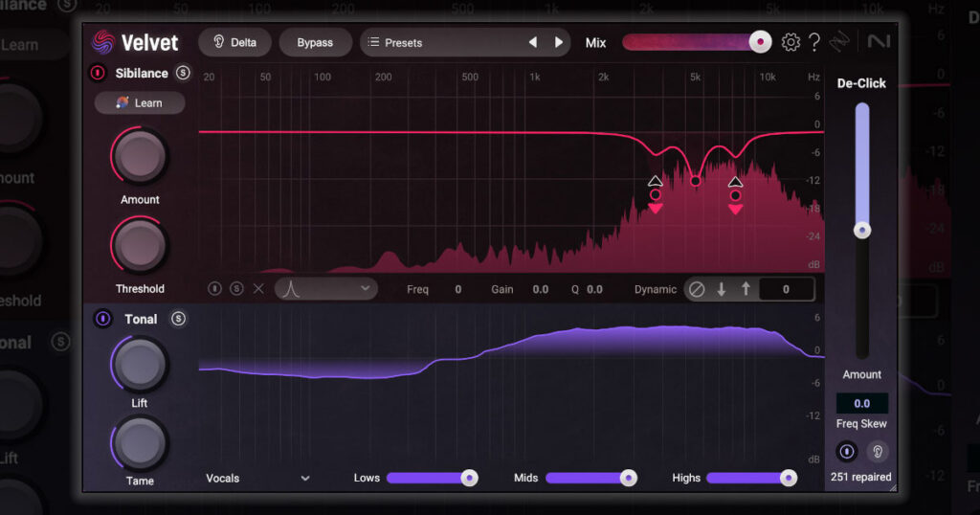Set Dynamic mode to downward arrow
The height and width of the screenshot is (515, 980).
click(x=722, y=289)
